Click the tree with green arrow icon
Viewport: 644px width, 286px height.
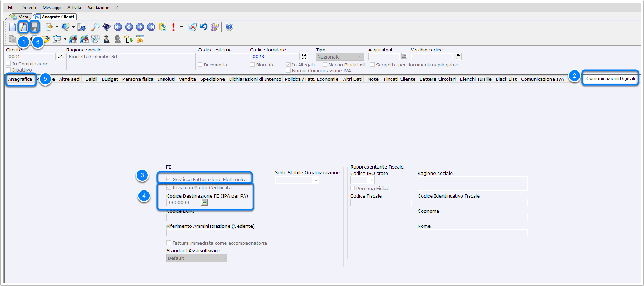(129, 39)
